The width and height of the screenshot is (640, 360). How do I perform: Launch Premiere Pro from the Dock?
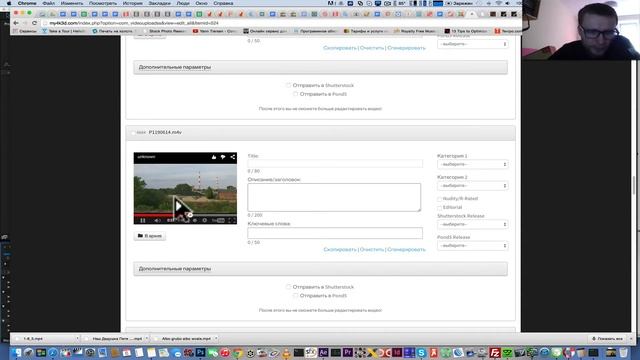tap(348, 353)
